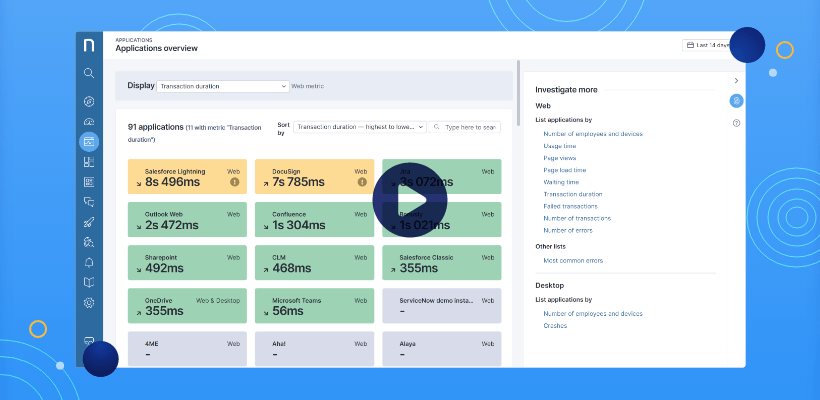Select the Outlook Web application tile
The image size is (820, 400).
[185, 220]
